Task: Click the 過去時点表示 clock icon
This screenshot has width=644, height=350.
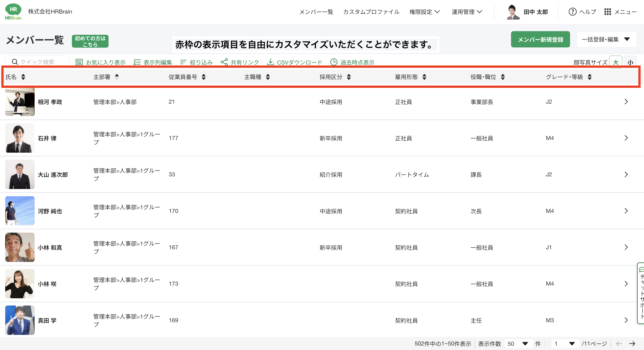Action: 334,62
